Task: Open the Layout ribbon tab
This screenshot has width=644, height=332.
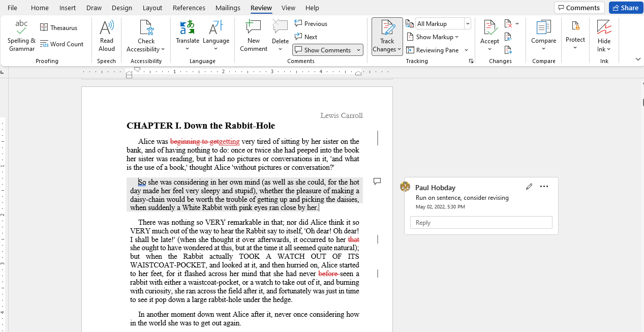Action: 152,8
